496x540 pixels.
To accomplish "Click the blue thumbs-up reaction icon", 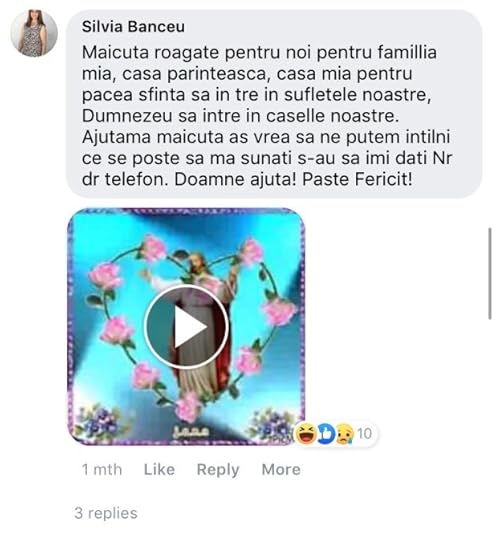I will click(x=326, y=433).
